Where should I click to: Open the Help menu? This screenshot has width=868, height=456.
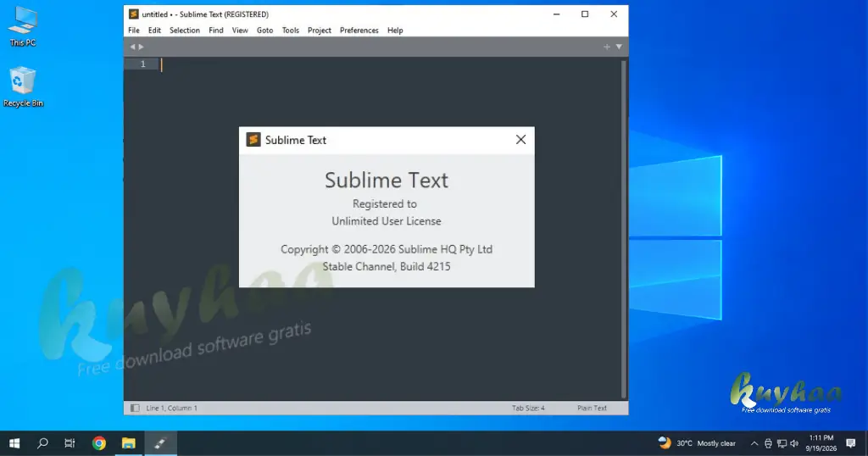395,31
